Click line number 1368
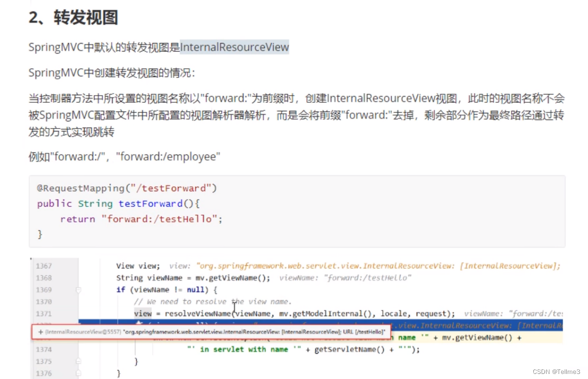This screenshot has width=588, height=379. coord(44,277)
